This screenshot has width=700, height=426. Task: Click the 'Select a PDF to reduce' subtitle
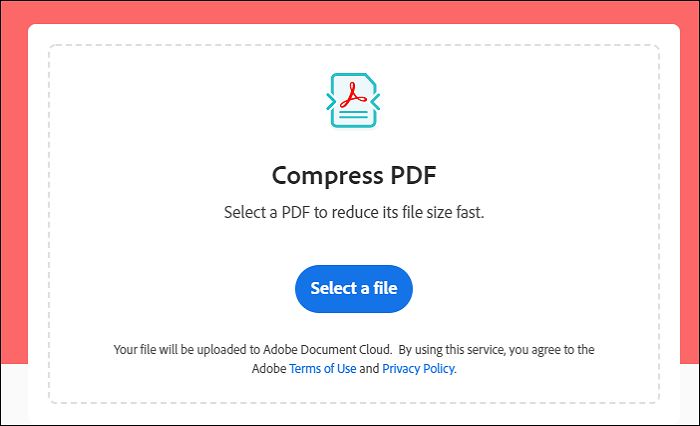354,212
